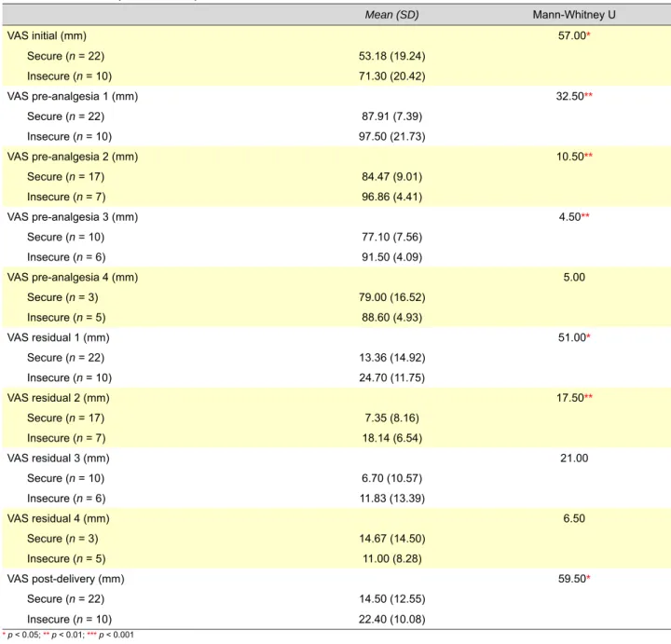
Task: Click the VAS post-delivery (mm) label
Action: pyautogui.click(x=65, y=579)
